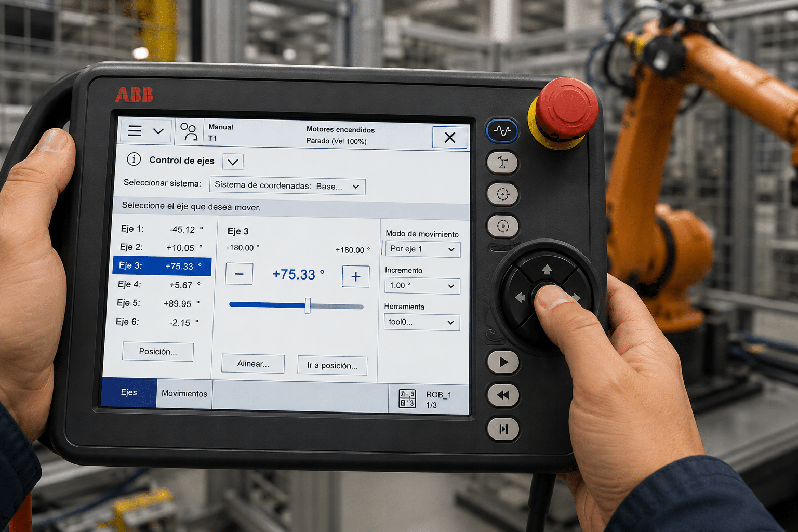Push the hardware rewind step-back button

click(x=503, y=395)
